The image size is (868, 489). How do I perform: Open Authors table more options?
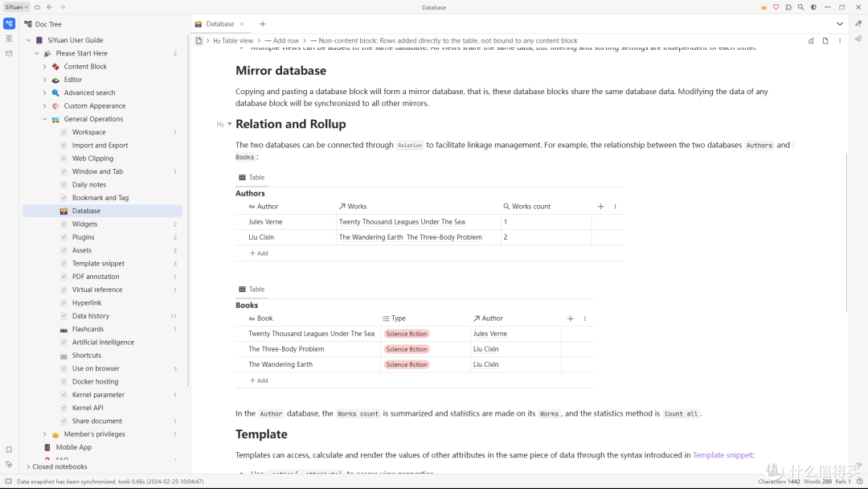[x=615, y=207]
